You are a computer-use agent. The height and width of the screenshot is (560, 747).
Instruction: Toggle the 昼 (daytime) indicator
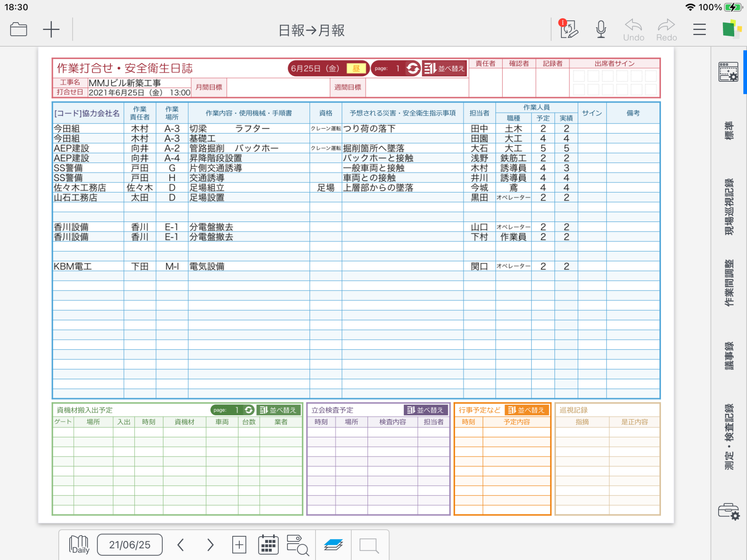pos(356,68)
